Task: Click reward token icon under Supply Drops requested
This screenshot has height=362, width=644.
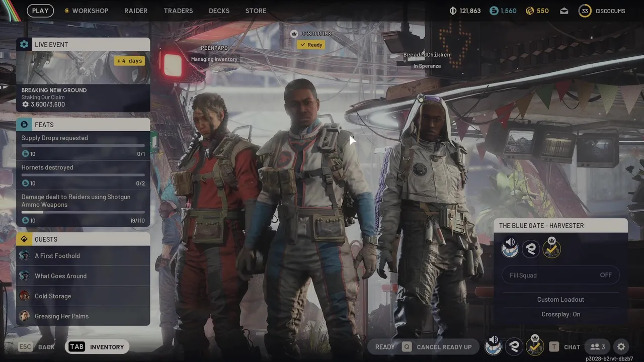Action: pyautogui.click(x=26, y=154)
